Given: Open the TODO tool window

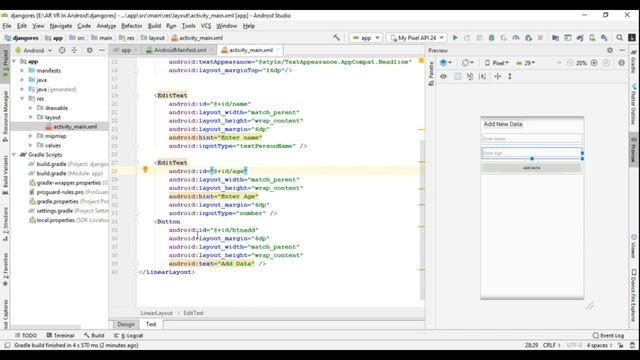Looking at the screenshot, I should 26,336.
